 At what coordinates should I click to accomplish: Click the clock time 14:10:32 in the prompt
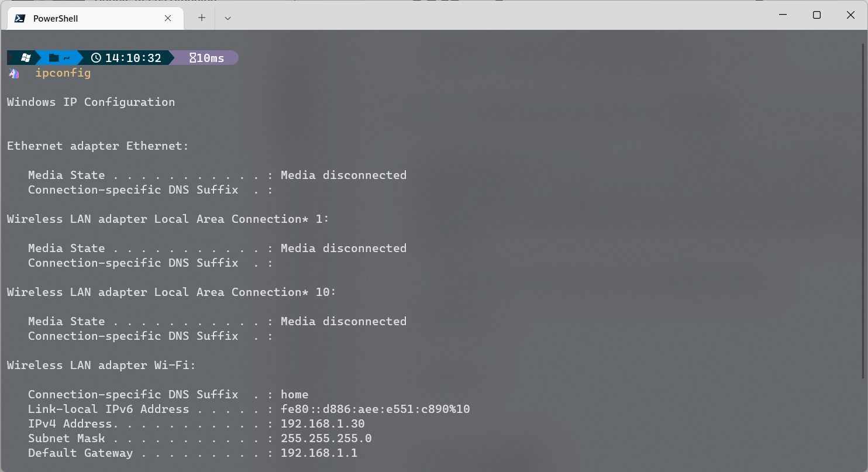pyautogui.click(x=133, y=58)
